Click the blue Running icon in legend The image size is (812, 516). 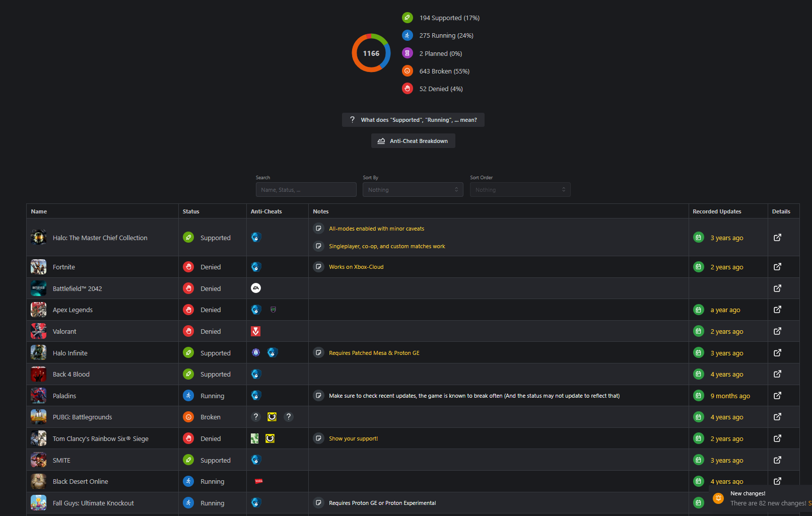(408, 35)
